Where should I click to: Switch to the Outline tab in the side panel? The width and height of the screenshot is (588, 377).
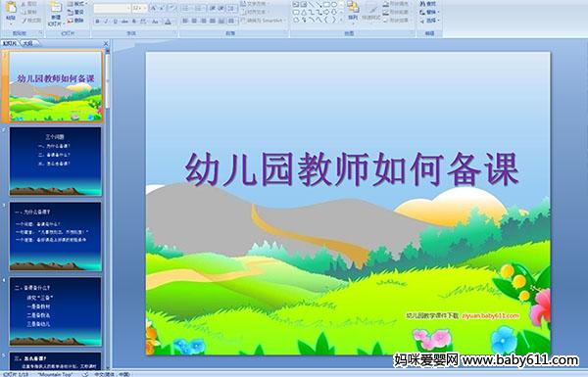(27, 43)
